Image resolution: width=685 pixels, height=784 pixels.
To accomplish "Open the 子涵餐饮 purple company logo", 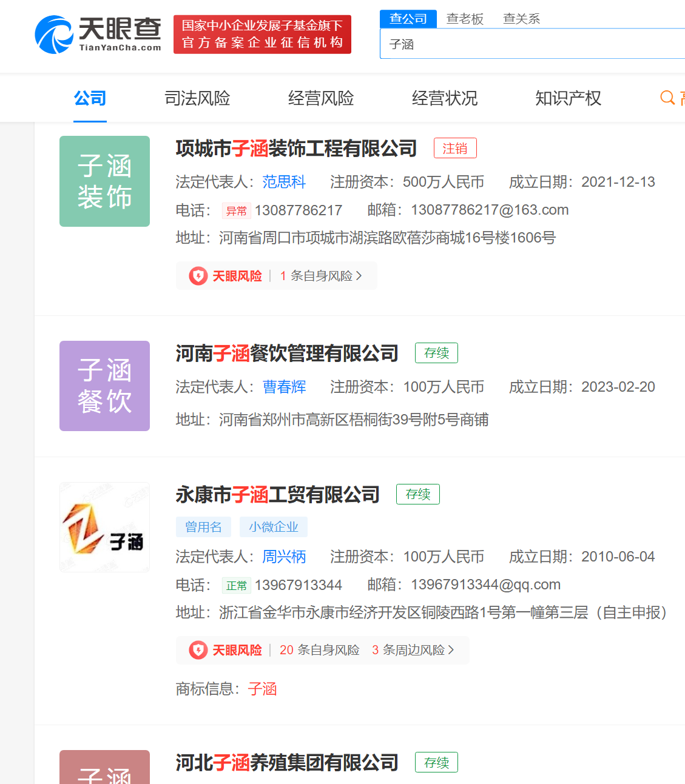I will click(104, 386).
